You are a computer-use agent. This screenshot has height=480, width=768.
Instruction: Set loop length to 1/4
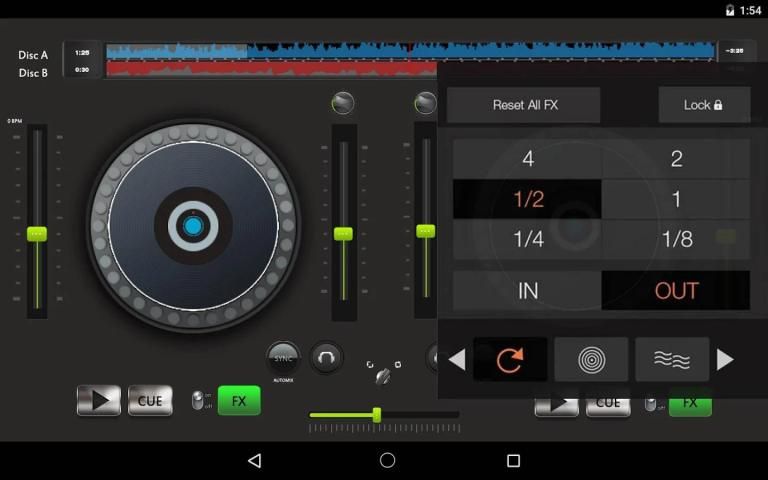(528, 239)
